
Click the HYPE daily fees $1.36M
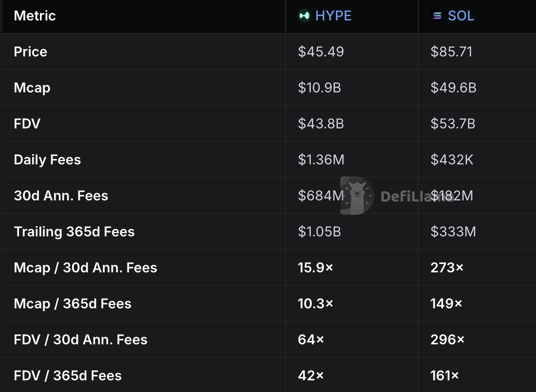click(x=321, y=160)
